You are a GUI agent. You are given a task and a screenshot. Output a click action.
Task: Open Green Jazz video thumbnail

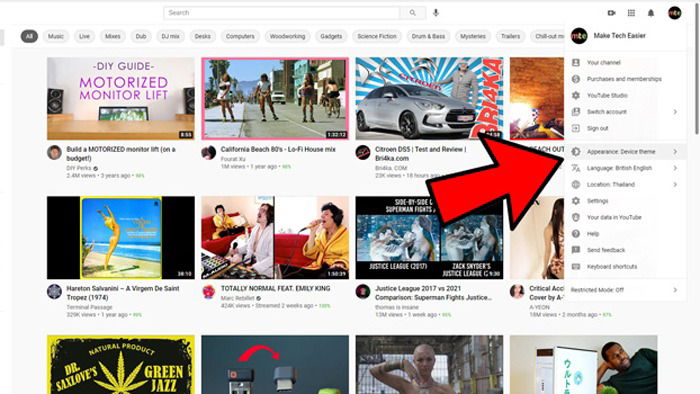[x=121, y=365]
